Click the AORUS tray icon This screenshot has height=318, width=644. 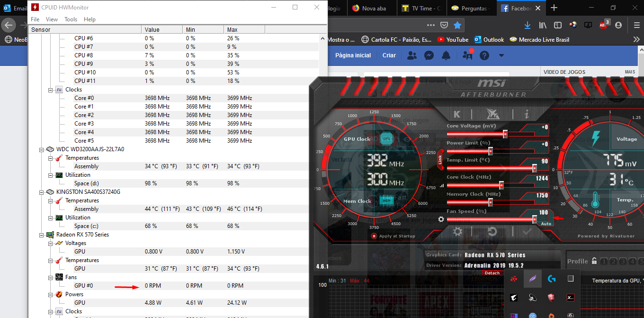[x=514, y=298]
